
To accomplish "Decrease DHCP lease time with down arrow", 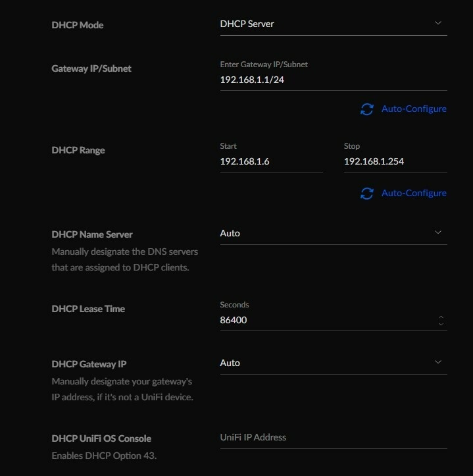I will tap(441, 325).
